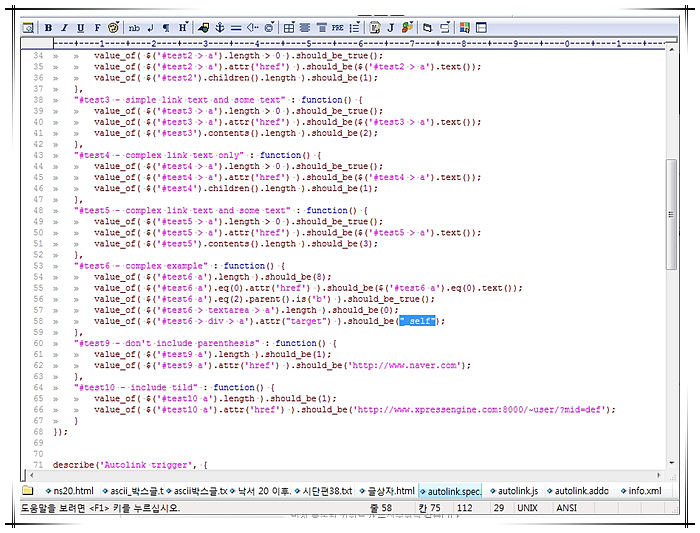Click describe('Autolink trigger' on line 71
This screenshot has height=533, width=700.
[x=122, y=465]
